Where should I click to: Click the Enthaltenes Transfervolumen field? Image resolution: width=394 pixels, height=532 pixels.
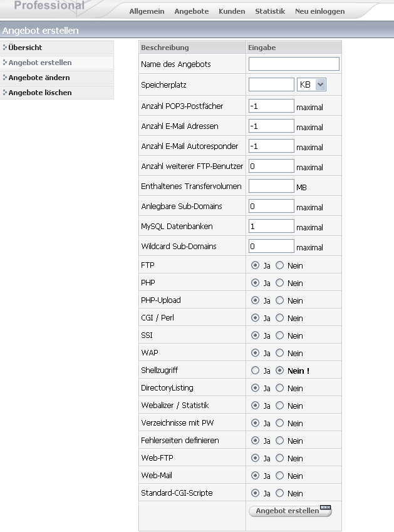(x=271, y=186)
